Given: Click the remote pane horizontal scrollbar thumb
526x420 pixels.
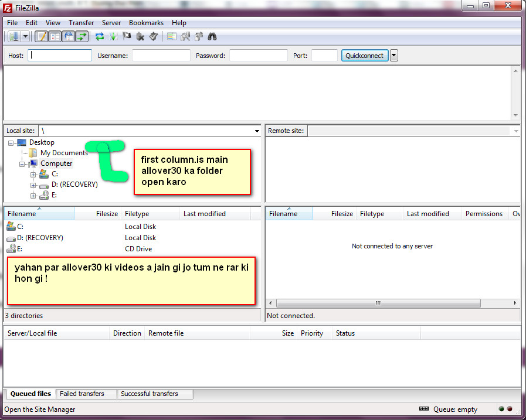Looking at the screenshot, I should (378, 303).
